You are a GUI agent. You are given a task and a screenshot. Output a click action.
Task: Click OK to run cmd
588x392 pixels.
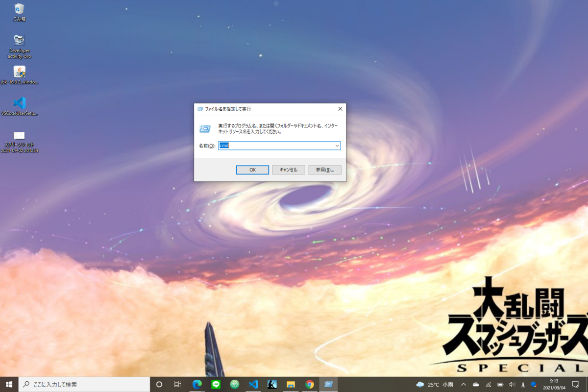[x=252, y=170]
